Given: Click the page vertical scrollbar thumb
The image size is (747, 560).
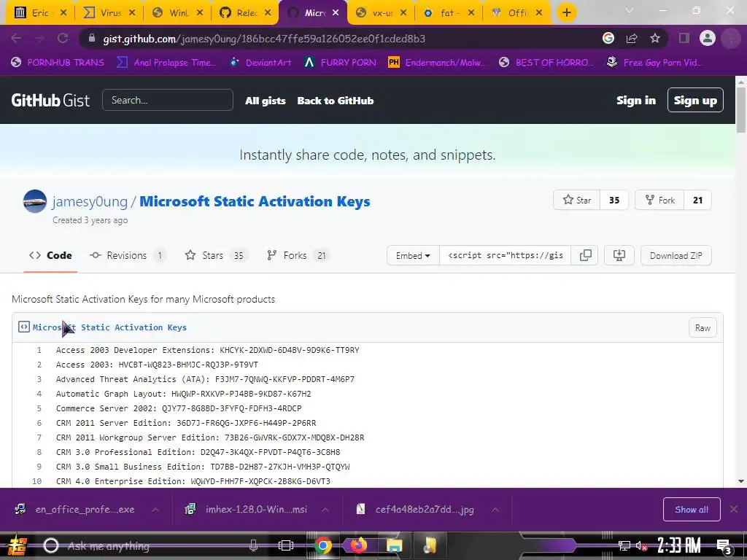Looking at the screenshot, I should [741, 109].
